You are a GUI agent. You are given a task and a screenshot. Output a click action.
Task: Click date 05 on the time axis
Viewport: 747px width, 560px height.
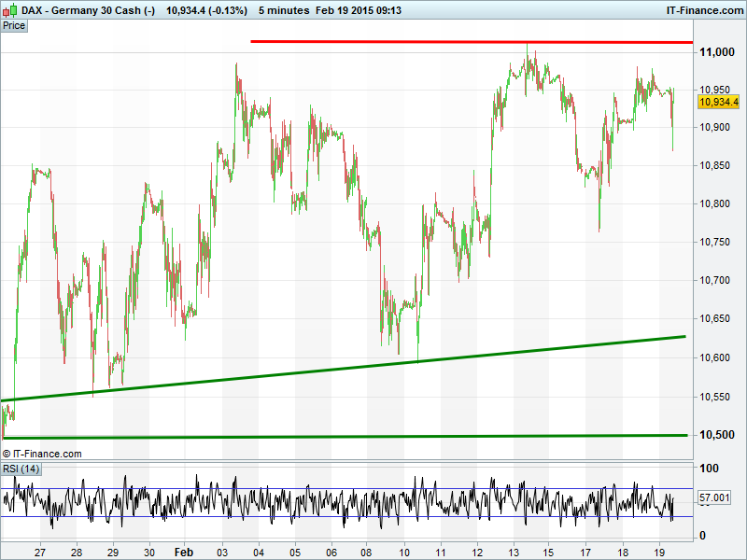pos(295,553)
